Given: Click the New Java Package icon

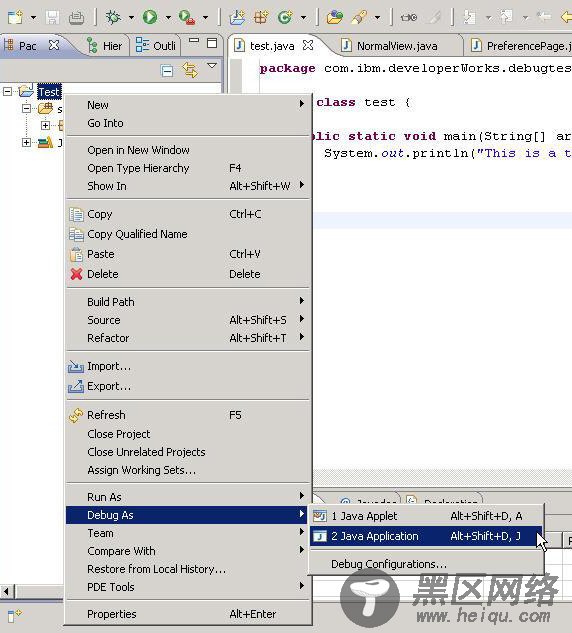Looking at the screenshot, I should click(261, 17).
